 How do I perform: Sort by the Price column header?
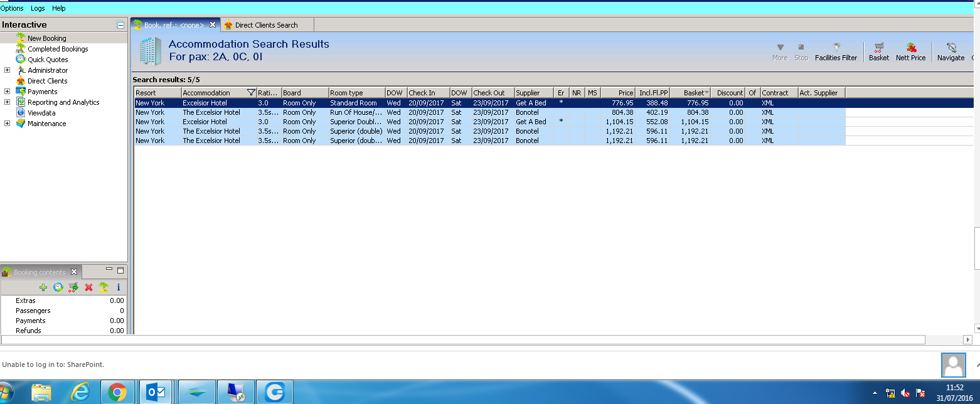point(618,93)
